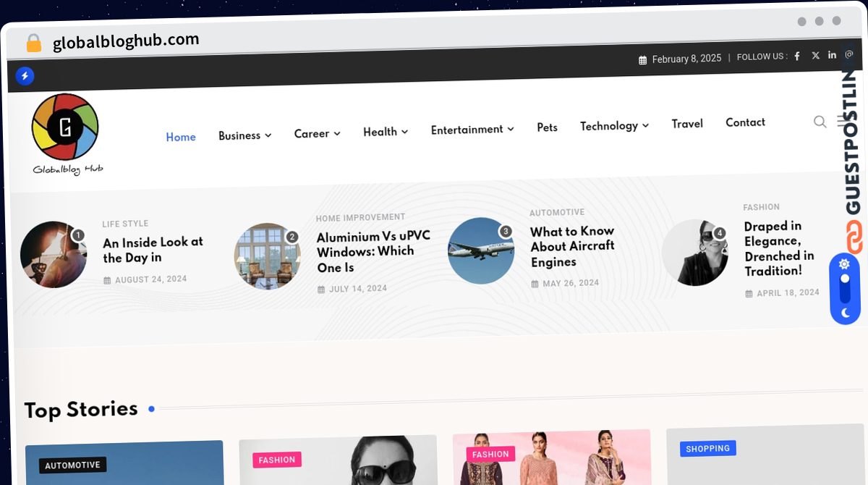Click the globalbloghub.com address text
The width and height of the screenshot is (868, 485).
(x=126, y=41)
